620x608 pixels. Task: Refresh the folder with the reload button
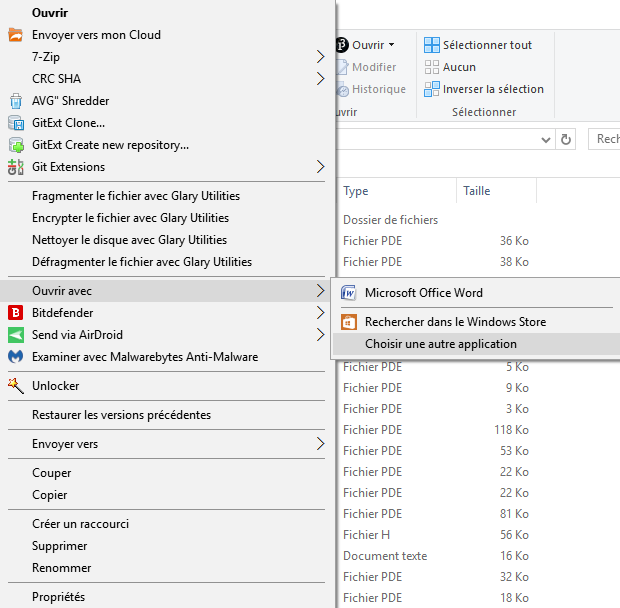pos(566,140)
